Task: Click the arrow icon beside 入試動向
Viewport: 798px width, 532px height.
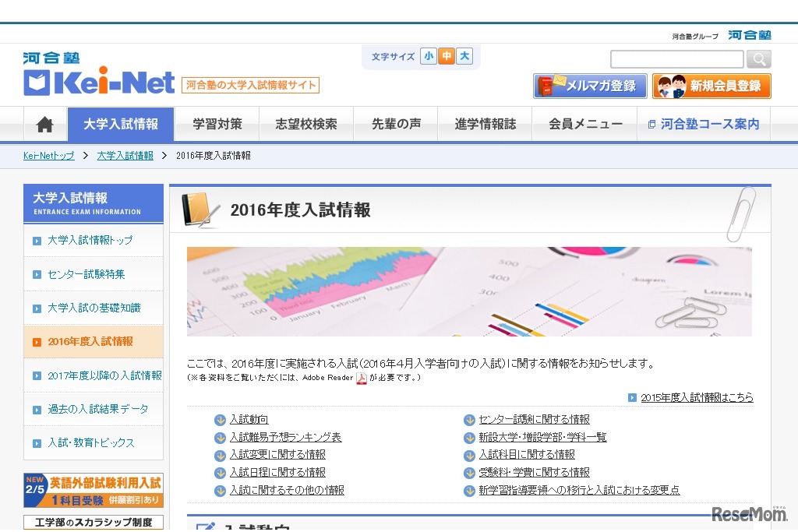Action: pos(220,420)
